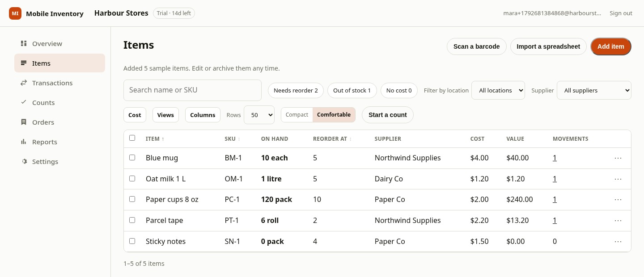Open Parcel tape movements count link

pos(555,221)
